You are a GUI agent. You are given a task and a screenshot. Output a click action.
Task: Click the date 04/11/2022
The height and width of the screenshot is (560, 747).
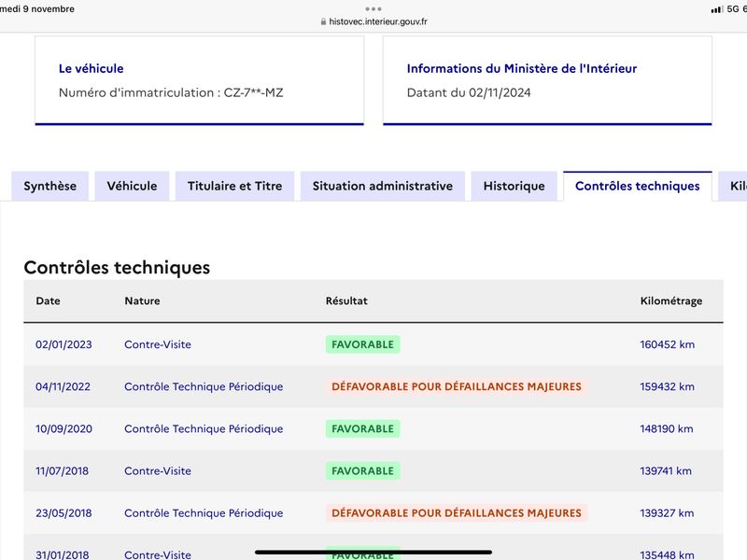click(x=63, y=386)
